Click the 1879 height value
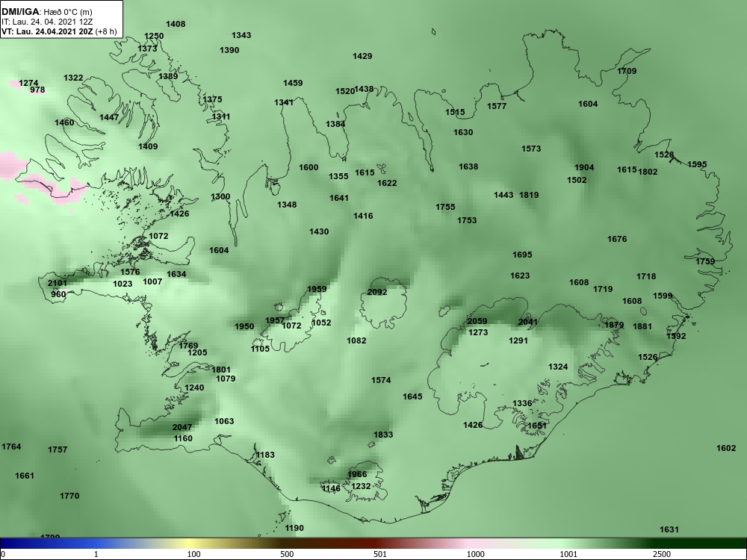Screen dimensions: 747x560 coord(614,325)
